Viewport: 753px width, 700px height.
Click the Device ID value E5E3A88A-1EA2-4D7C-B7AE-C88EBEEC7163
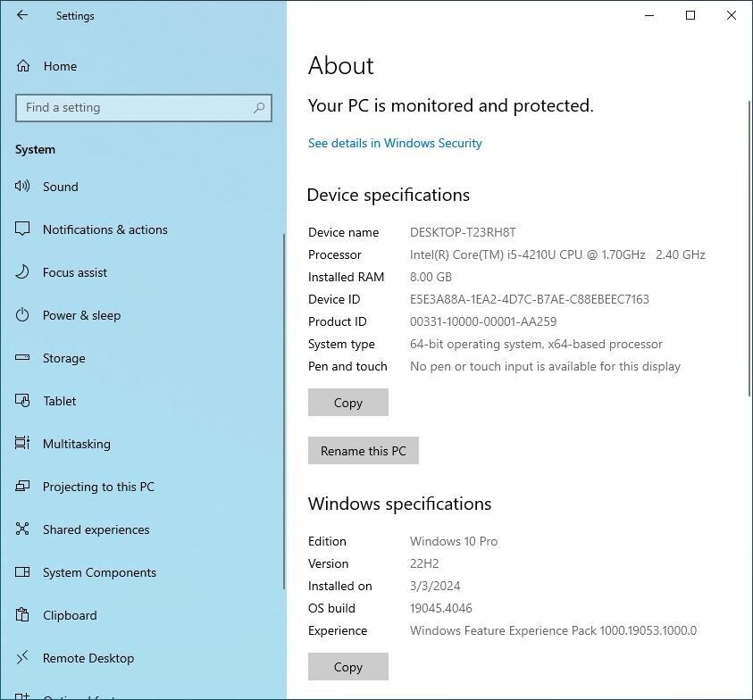click(x=529, y=299)
